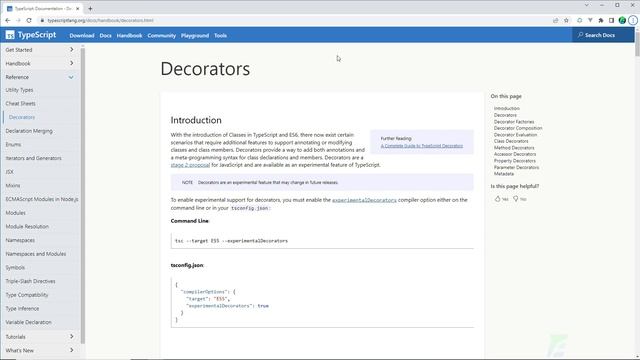This screenshot has height=360, width=640.
Task: Open Download in the top navigation
Action: click(x=82, y=36)
